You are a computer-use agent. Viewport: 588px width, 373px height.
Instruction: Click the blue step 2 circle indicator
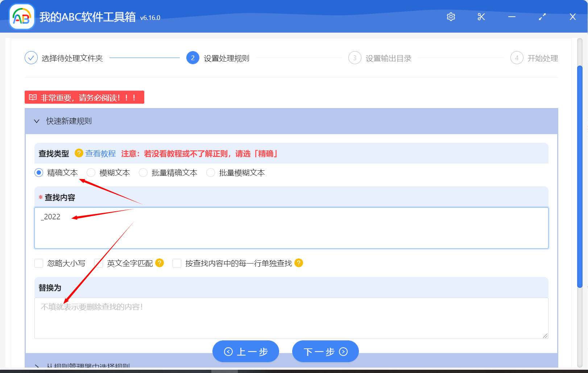pyautogui.click(x=192, y=58)
